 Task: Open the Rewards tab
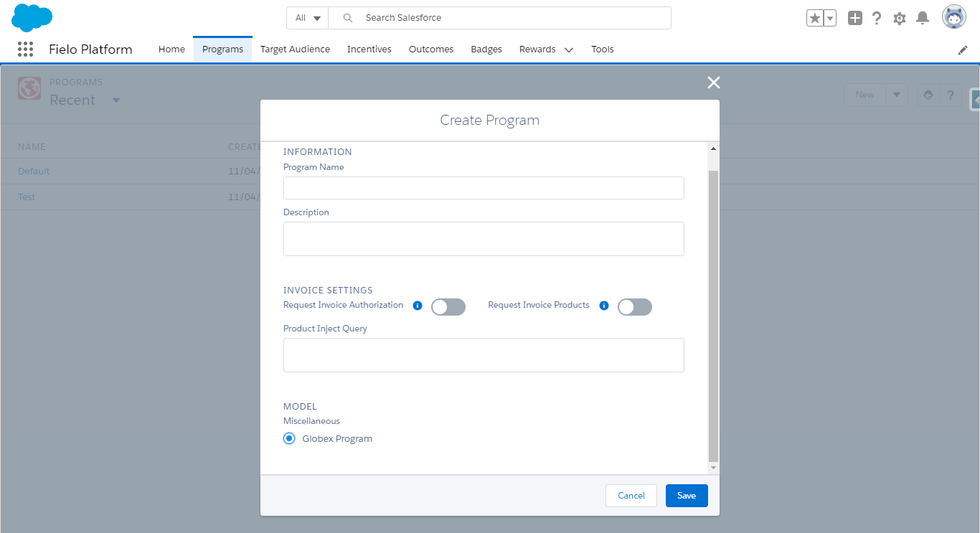pyautogui.click(x=537, y=49)
